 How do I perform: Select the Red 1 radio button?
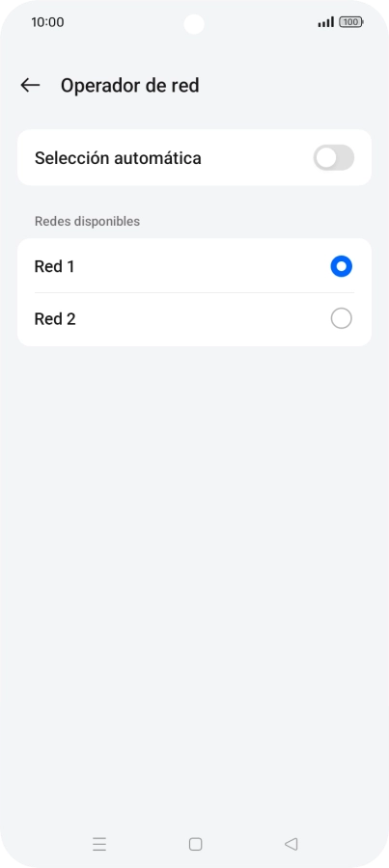(x=342, y=266)
